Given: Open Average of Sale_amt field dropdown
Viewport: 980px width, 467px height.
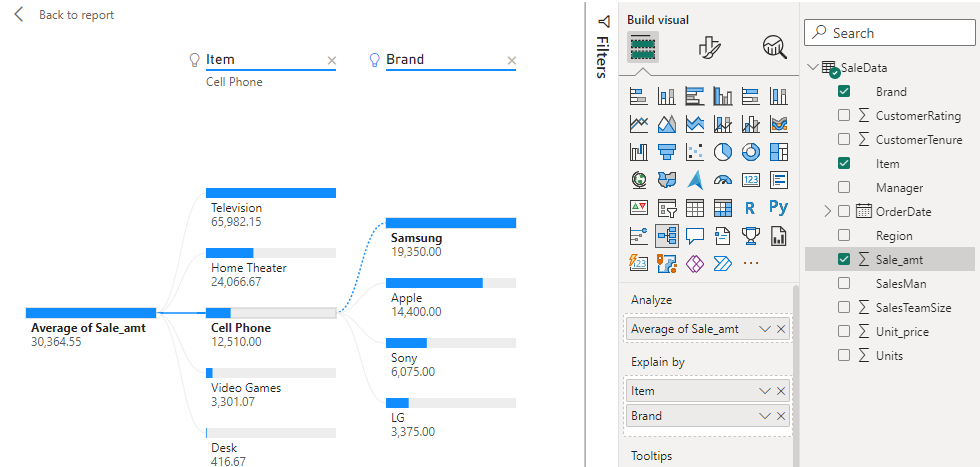Looking at the screenshot, I should pos(764,329).
